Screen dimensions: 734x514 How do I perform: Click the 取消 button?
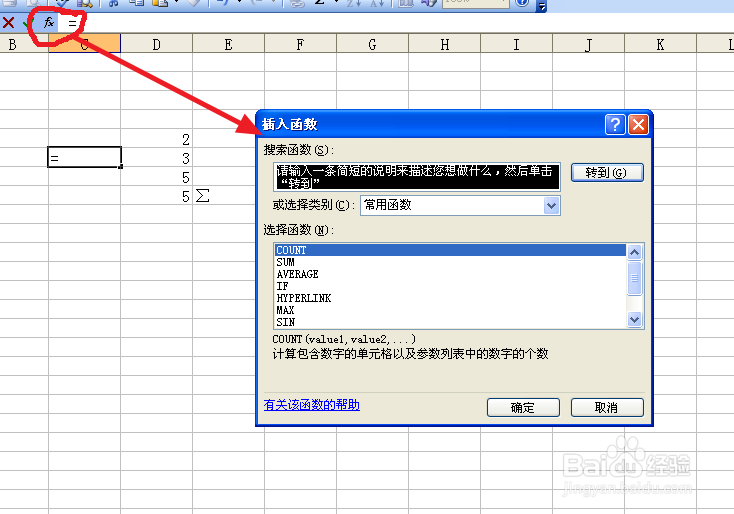[607, 407]
